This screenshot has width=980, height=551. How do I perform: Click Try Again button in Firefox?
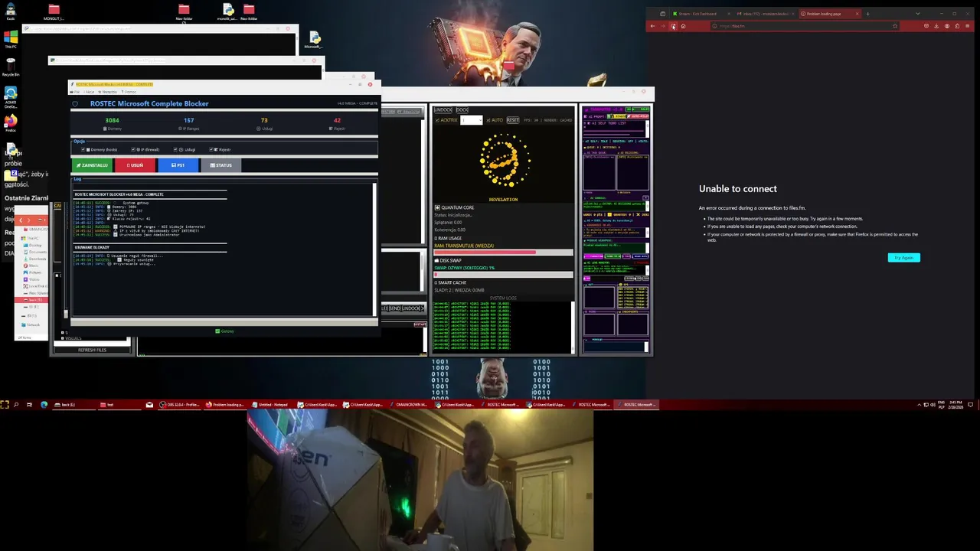pos(904,258)
